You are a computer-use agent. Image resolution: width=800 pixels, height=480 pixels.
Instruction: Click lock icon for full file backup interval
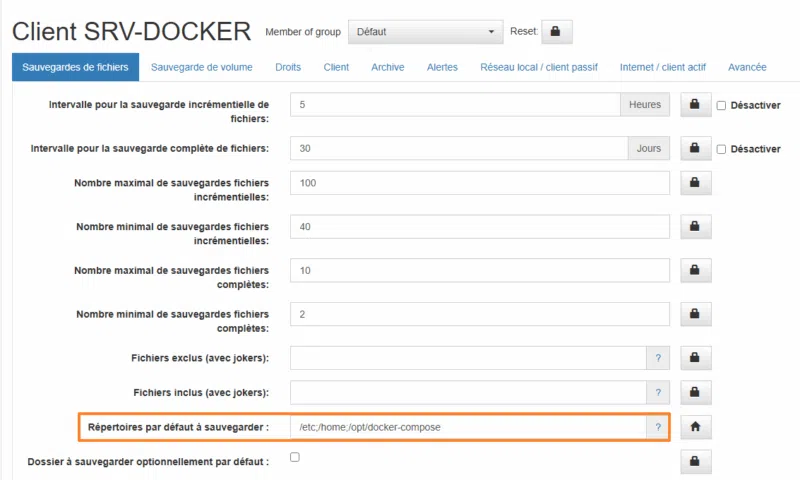695,149
